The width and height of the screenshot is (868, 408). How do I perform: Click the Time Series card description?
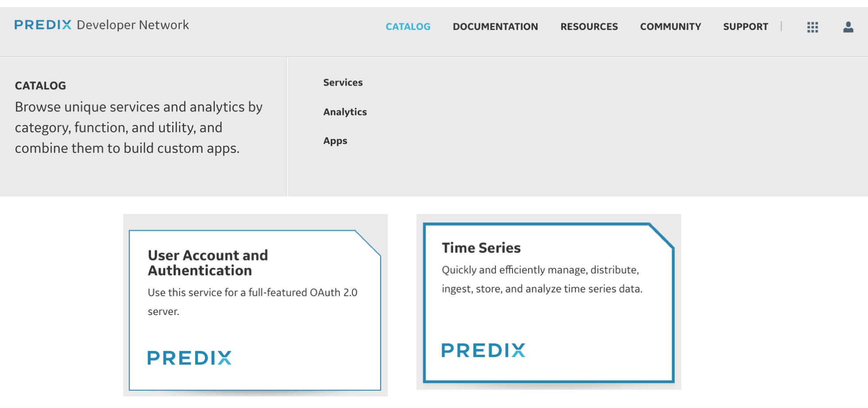541,279
